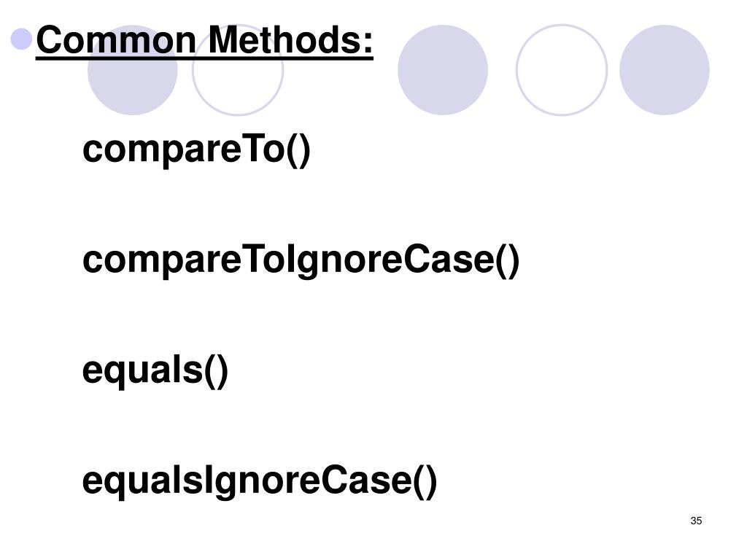Click the parentheses after equals
This screenshot has height=560, width=747.
point(216,371)
